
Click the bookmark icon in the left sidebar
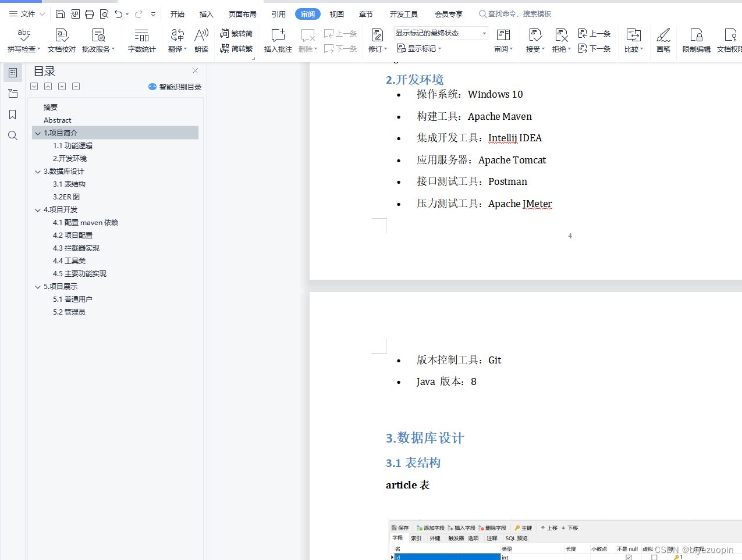click(12, 115)
